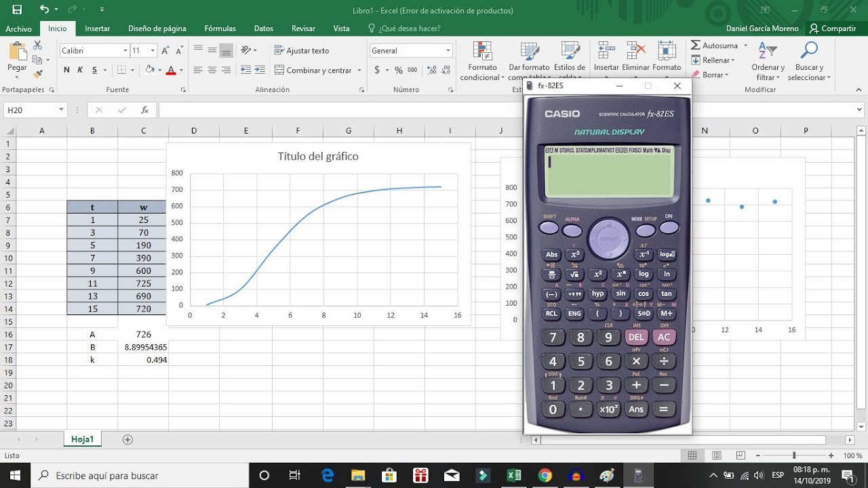Image resolution: width=868 pixels, height=488 pixels.
Task: Expand the Name Box dropdown arrow
Action: pyautogui.click(x=61, y=110)
